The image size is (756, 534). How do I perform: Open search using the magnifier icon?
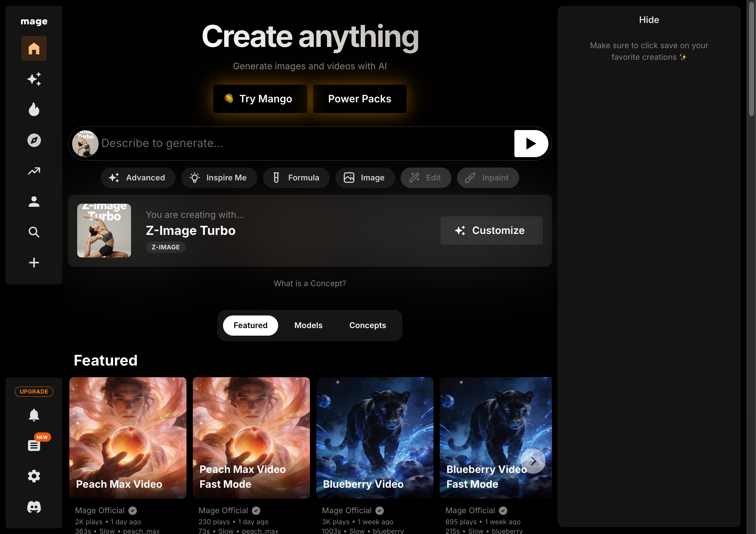pyautogui.click(x=34, y=232)
